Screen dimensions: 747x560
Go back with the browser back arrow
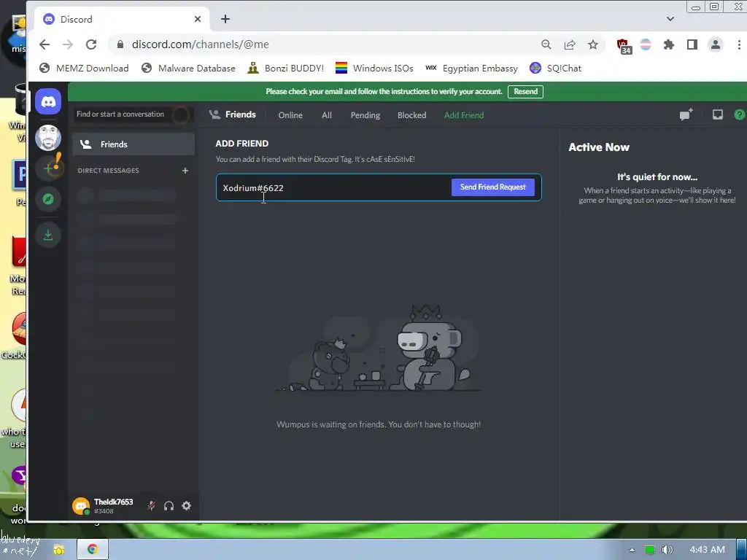click(x=44, y=44)
